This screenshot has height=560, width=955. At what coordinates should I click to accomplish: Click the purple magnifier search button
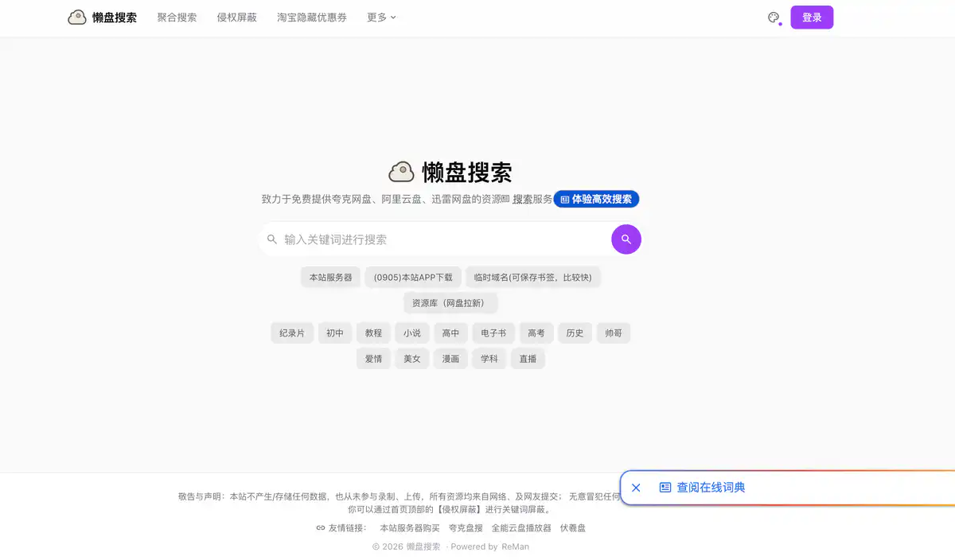[626, 239]
